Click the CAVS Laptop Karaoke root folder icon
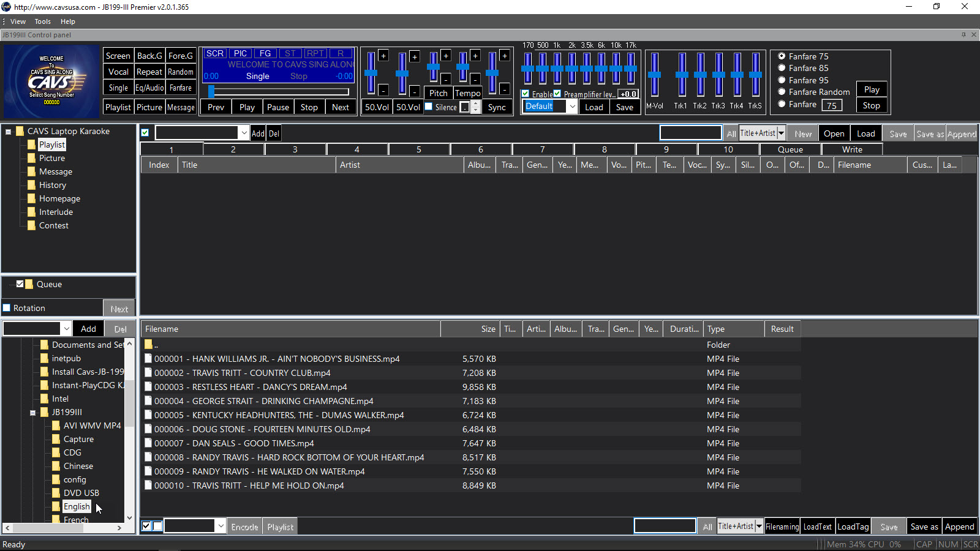 click(20, 131)
